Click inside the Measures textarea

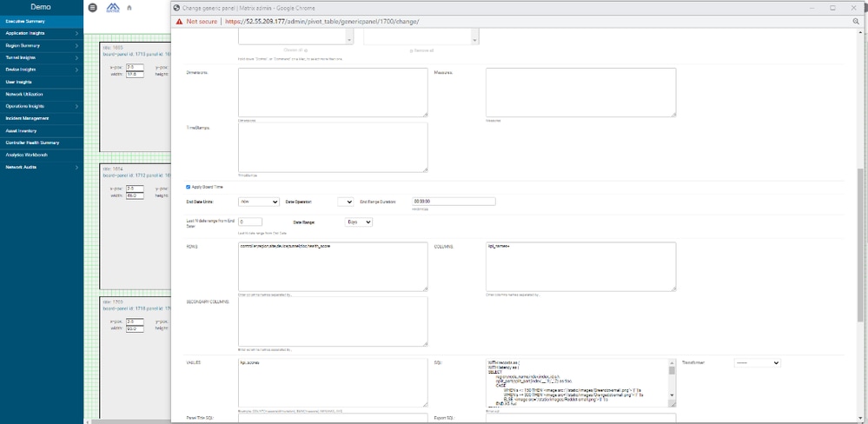pos(580,92)
